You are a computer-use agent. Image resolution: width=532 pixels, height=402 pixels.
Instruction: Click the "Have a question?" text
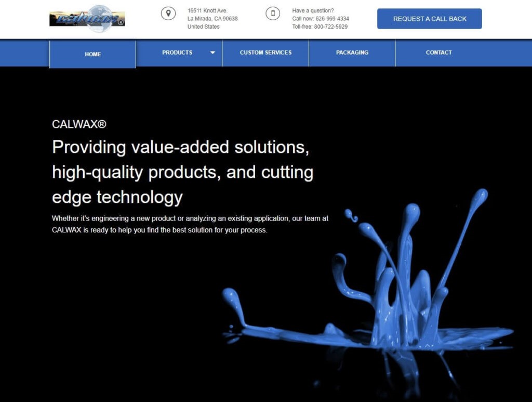(x=313, y=11)
